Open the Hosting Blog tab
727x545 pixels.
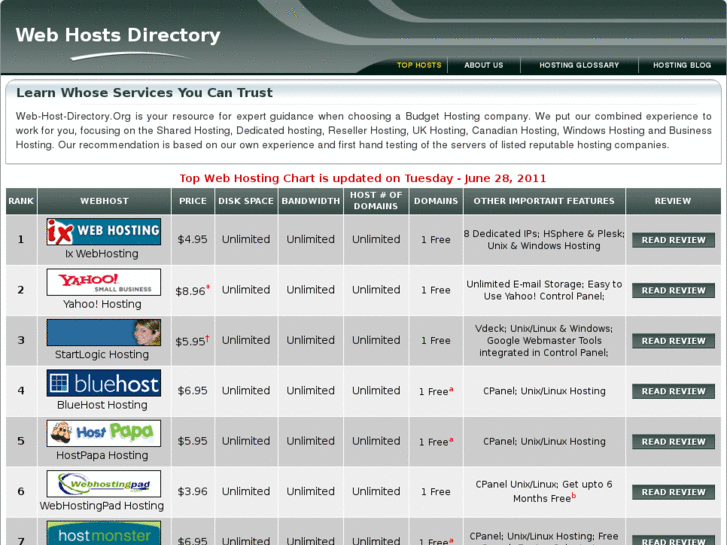[682, 65]
